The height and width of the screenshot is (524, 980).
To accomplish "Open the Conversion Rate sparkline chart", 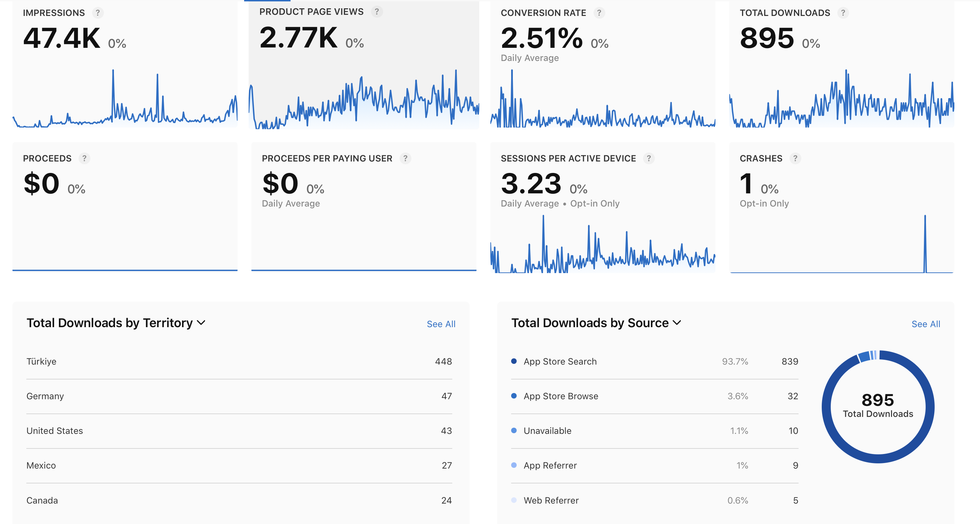I will (x=603, y=98).
